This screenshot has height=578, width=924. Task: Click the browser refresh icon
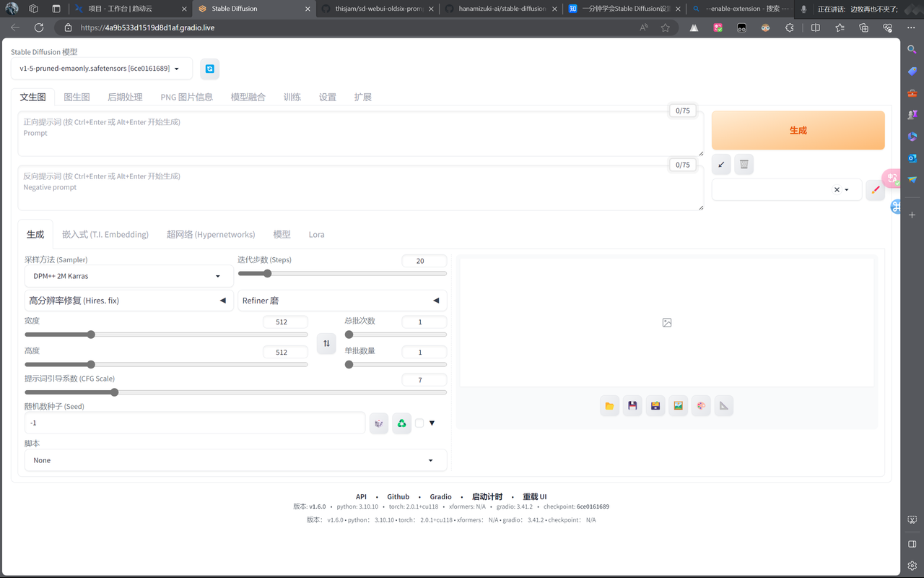coord(39,27)
